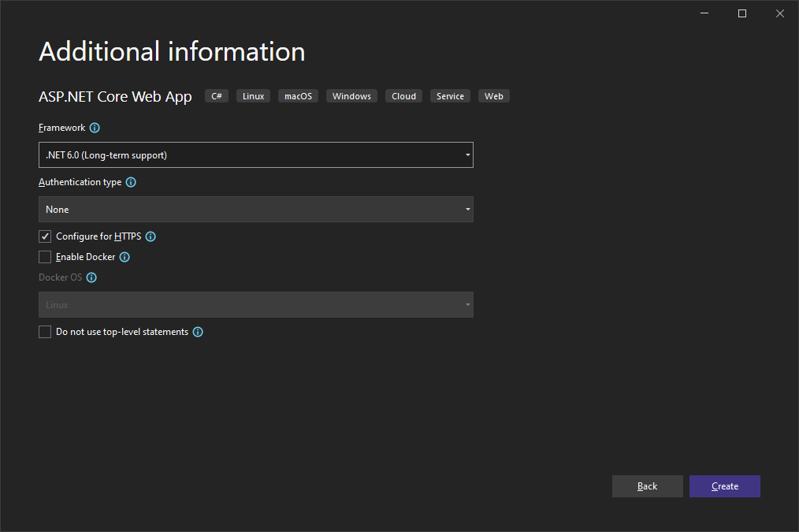Click the Web tag
Viewport: 799px width, 532px height.
(494, 96)
